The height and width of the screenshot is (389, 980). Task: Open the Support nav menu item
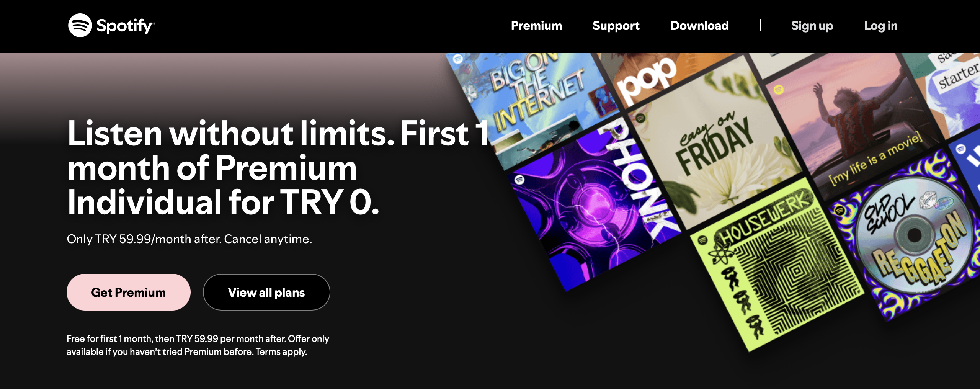coord(616,26)
